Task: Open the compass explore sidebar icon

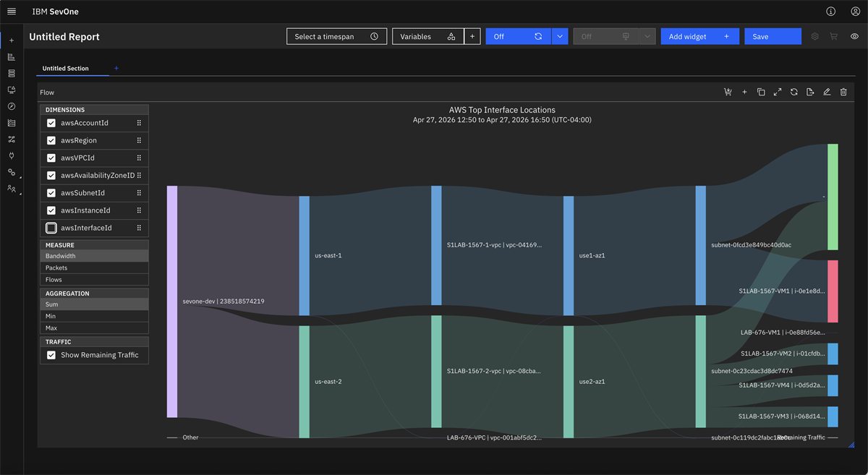Action: point(12,106)
